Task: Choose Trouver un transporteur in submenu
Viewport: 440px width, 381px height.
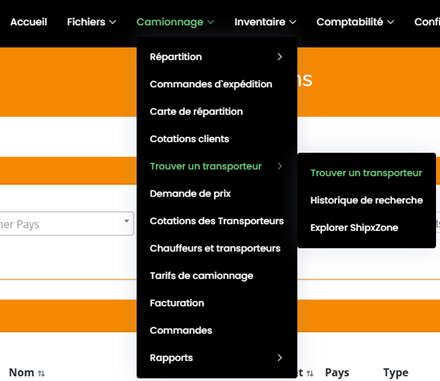Action: coord(366,173)
